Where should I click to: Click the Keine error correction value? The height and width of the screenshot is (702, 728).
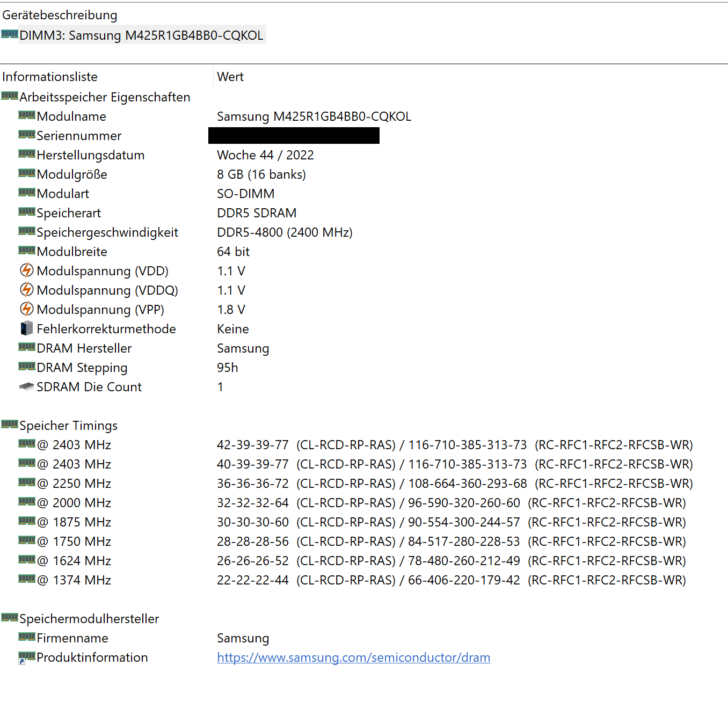click(233, 329)
